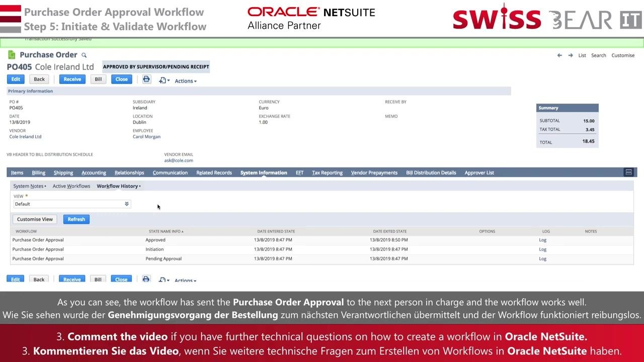Select the Workflow History subtab
The height and width of the screenshot is (362, 644).
[118, 186]
